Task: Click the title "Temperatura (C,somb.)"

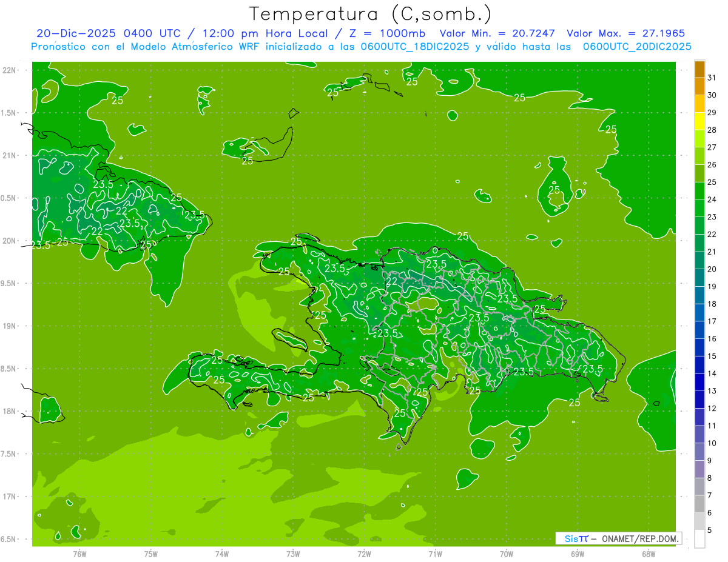Action: coord(369,14)
